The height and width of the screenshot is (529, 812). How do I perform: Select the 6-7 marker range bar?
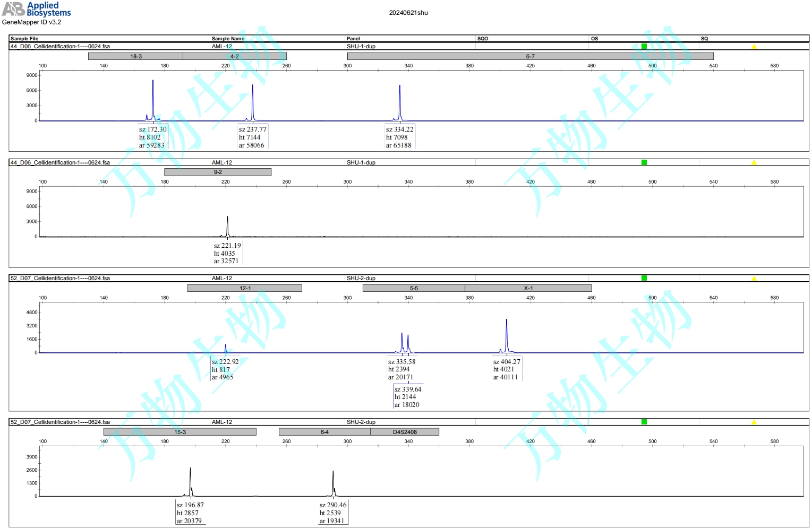(530, 56)
